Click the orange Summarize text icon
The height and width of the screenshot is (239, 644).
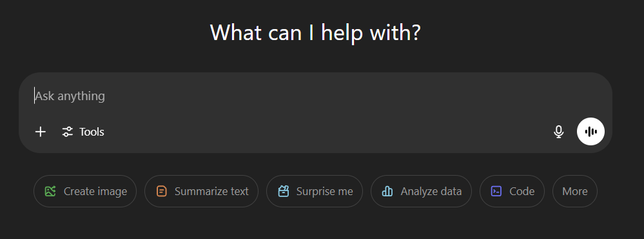[x=162, y=191]
